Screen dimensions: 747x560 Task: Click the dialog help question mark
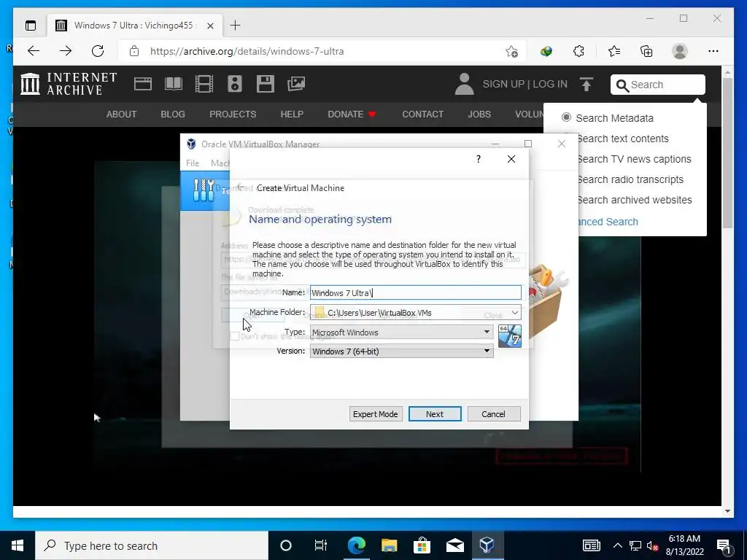click(479, 159)
